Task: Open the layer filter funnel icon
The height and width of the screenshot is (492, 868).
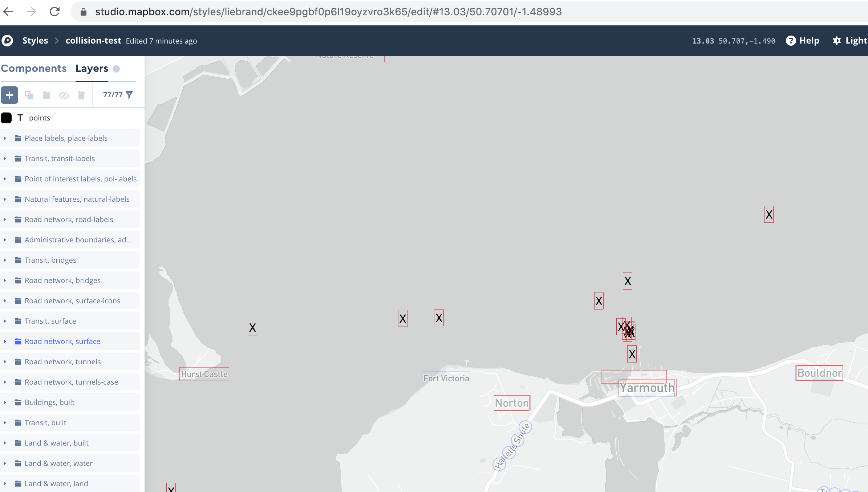Action: pyautogui.click(x=129, y=95)
